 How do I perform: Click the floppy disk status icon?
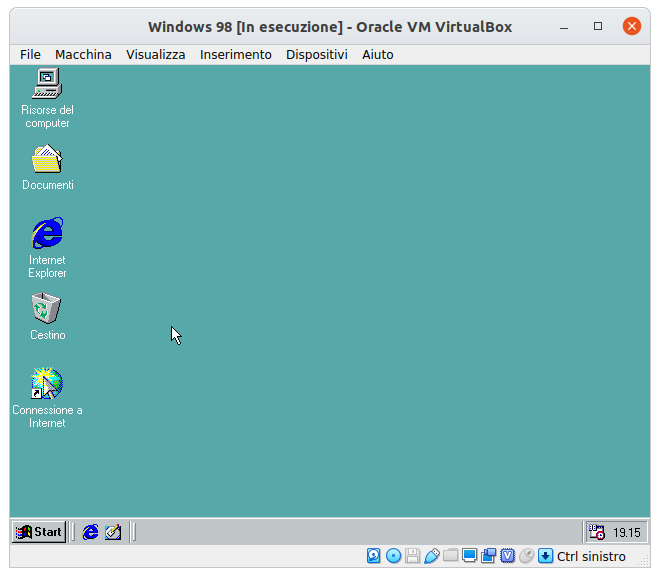pos(412,556)
